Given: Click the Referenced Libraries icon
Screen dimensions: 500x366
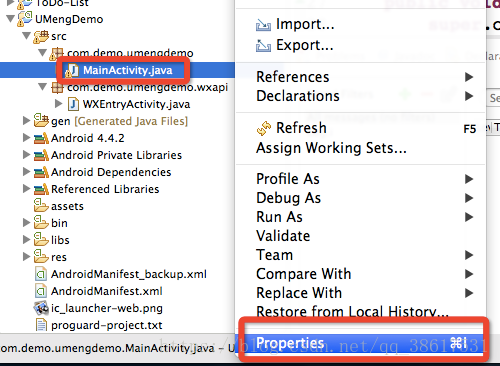Looking at the screenshot, I should (x=41, y=189).
